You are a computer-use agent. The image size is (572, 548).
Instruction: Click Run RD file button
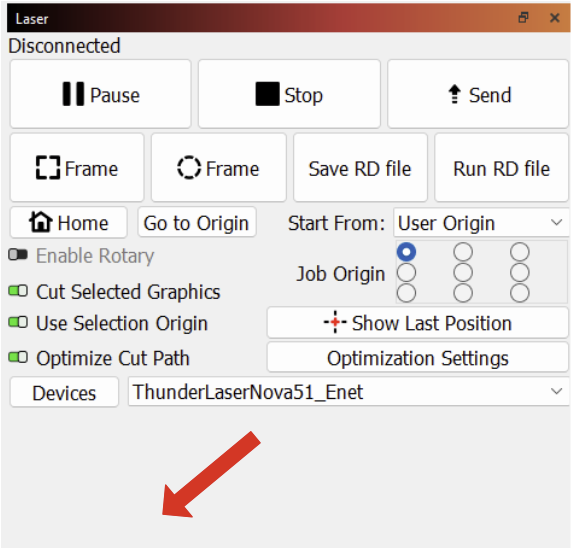502,168
